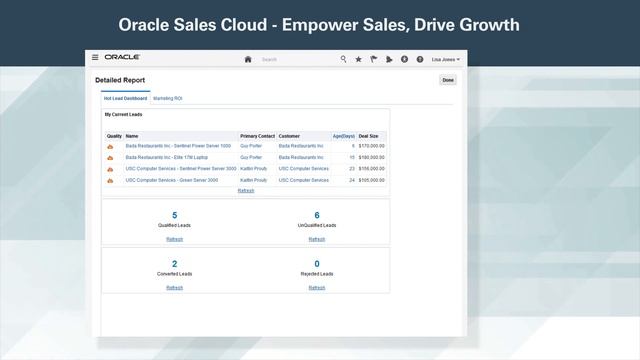Viewport: 640px width, 360px height.
Task: Expand the Lisa Jones user menu
Action: (445, 60)
